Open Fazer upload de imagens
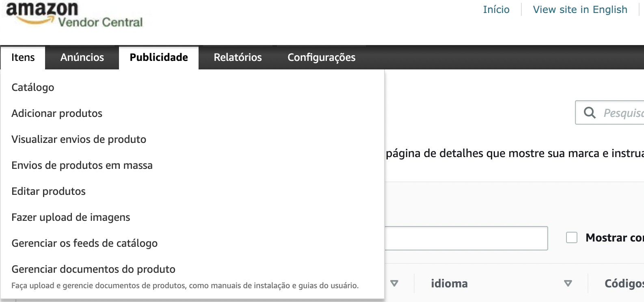Viewport: 644px width, 302px height. (71, 217)
